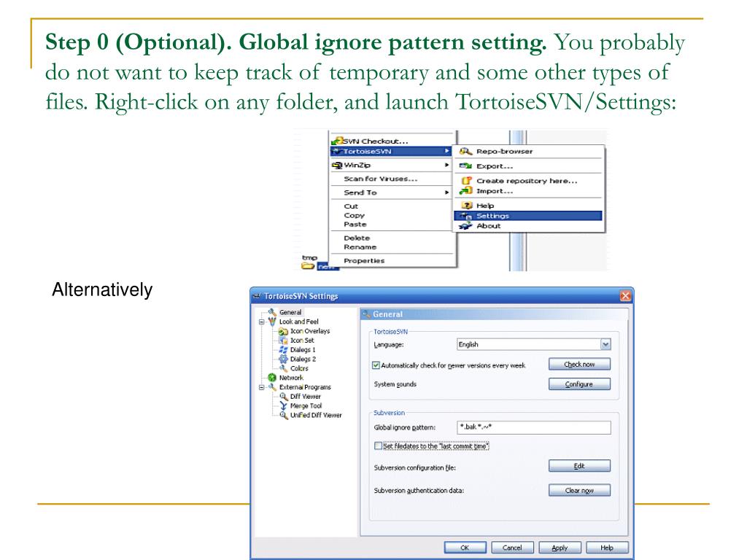The height and width of the screenshot is (560, 747).
Task: Select Dialogs 2 tree label
Action: (x=303, y=359)
